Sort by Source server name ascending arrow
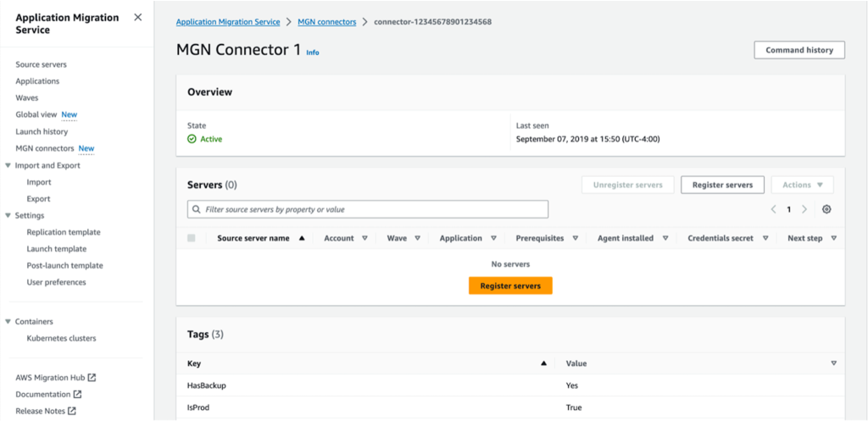Image resolution: width=868 pixels, height=421 pixels. pyautogui.click(x=302, y=238)
